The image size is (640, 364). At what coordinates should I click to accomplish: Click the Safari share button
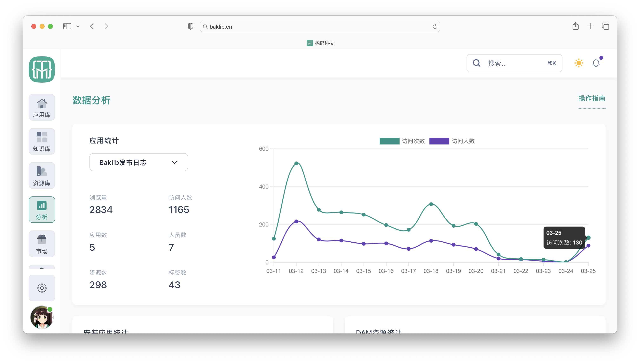[x=575, y=26]
